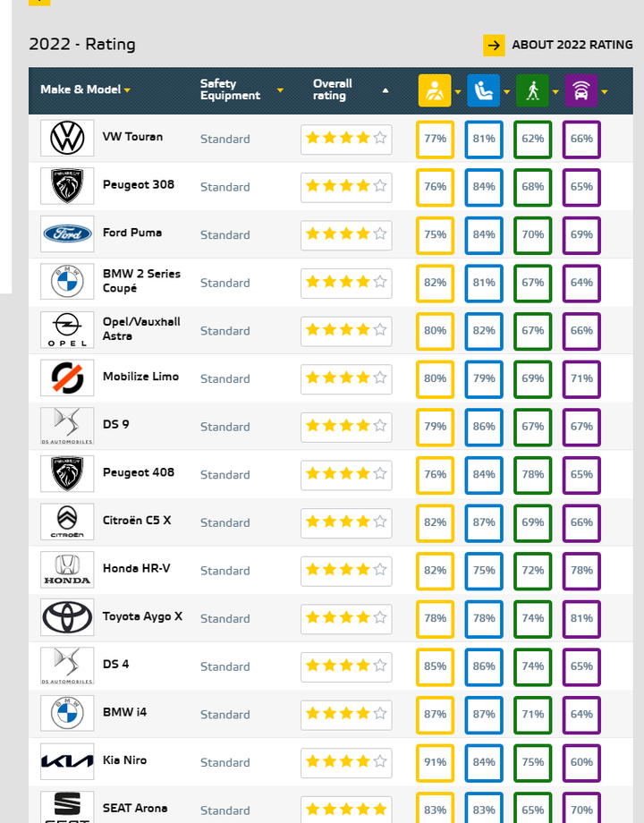The height and width of the screenshot is (823, 644).
Task: Click the Adult Occupant yellow icon
Action: 434,90
